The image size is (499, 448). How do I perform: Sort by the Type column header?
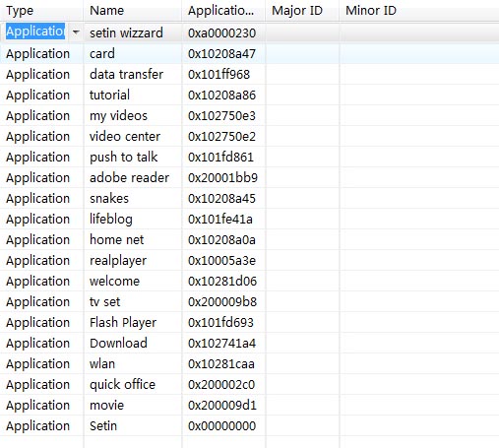[41, 11]
